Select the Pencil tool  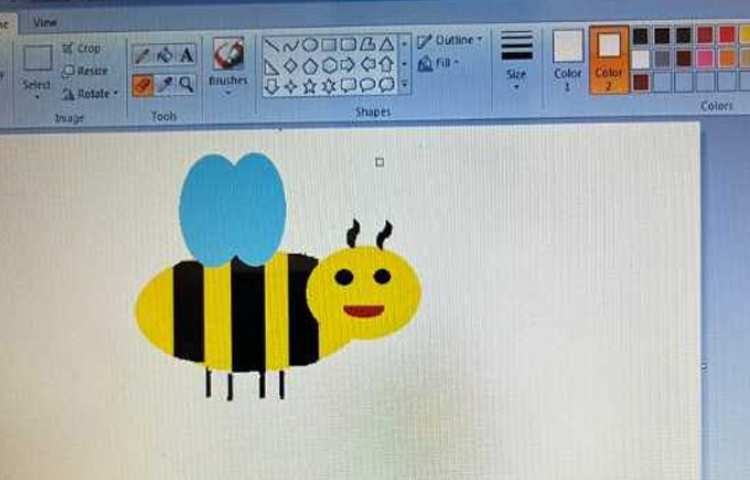coord(142,55)
